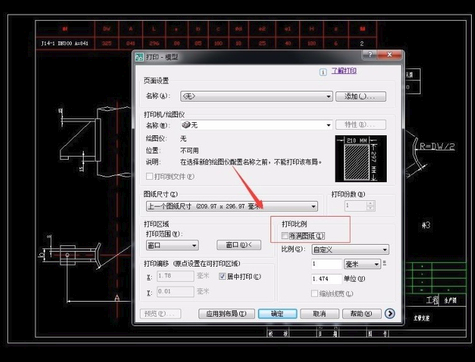Uncheck 居中打印 checkbox
Viewport: 475px width, 362px height.
click(222, 276)
